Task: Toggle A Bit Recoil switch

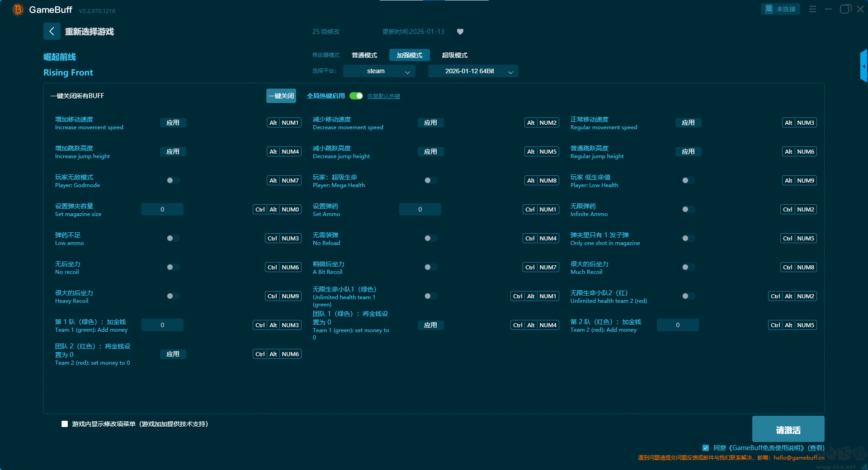Action: [430, 267]
